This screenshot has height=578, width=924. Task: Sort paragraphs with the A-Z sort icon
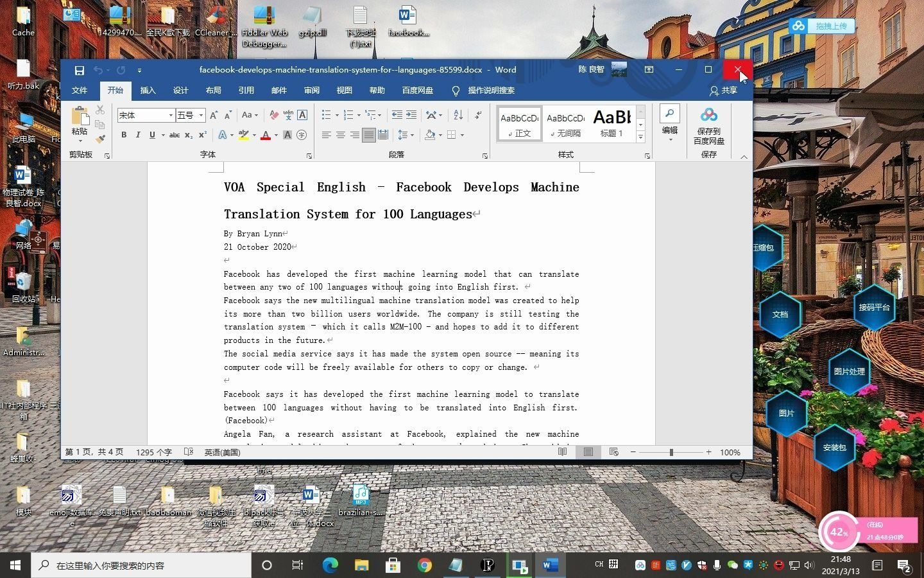click(x=458, y=115)
